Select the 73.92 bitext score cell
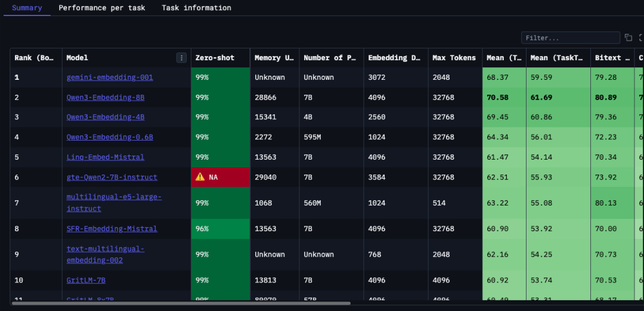644x311 pixels. [x=612, y=177]
